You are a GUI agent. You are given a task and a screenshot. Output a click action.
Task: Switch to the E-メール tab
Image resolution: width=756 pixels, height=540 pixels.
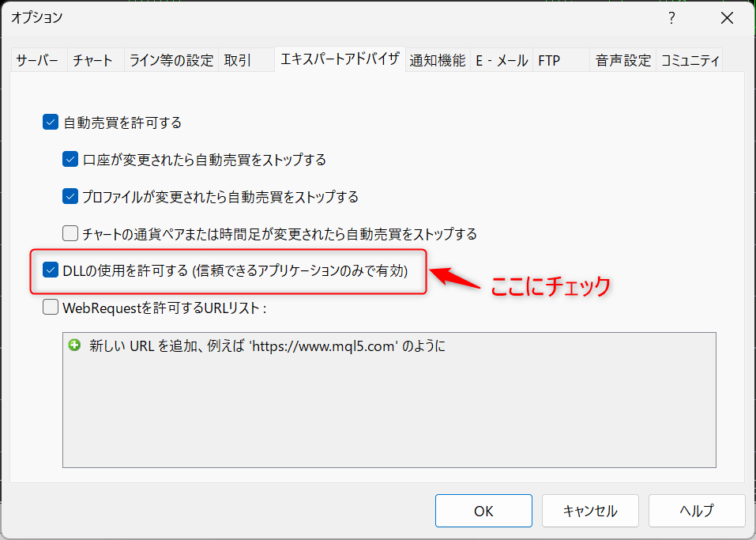click(501, 60)
